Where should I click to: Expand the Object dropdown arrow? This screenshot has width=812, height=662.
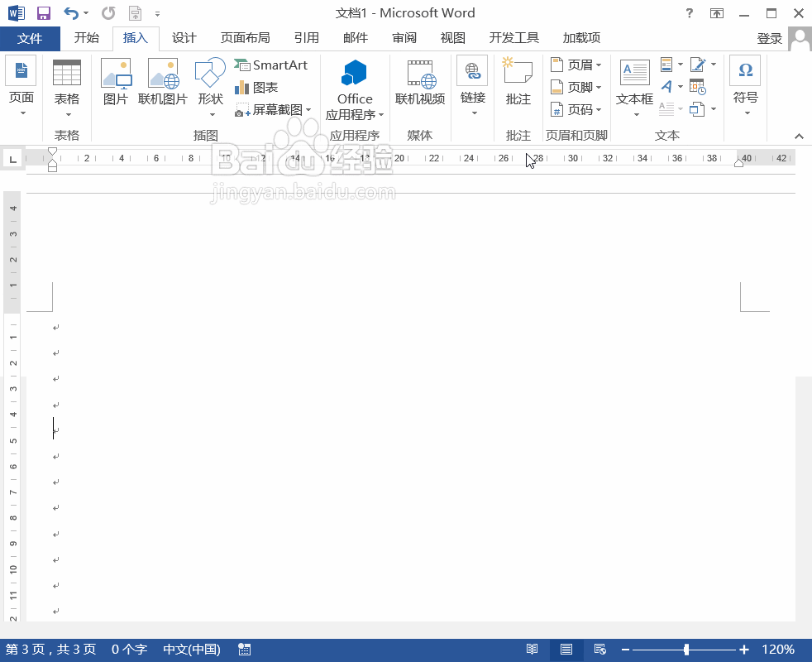[713, 109]
